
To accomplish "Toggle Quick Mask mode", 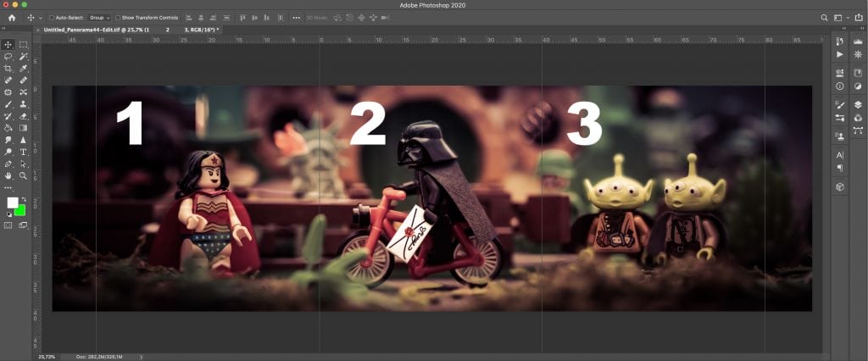I will pos(8,225).
